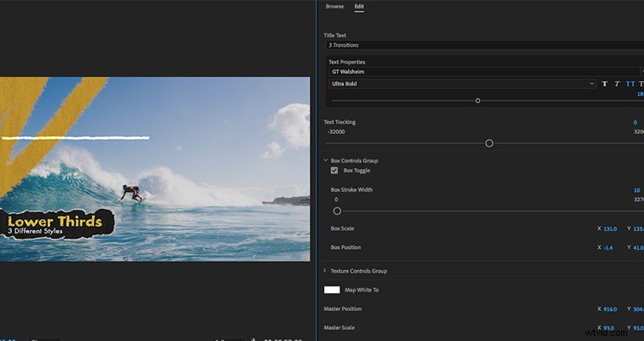Toggle faux italic text style
Viewport: 644px width, 341px height.
point(617,84)
